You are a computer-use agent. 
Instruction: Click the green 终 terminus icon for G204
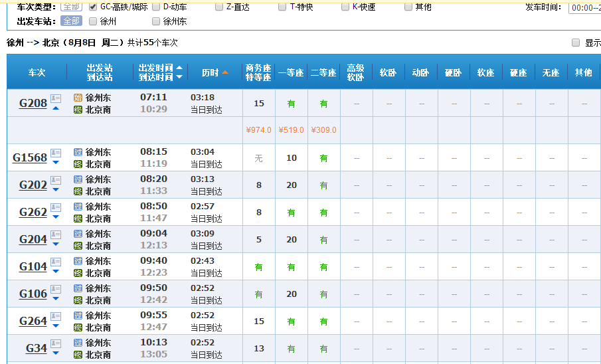pos(78,246)
